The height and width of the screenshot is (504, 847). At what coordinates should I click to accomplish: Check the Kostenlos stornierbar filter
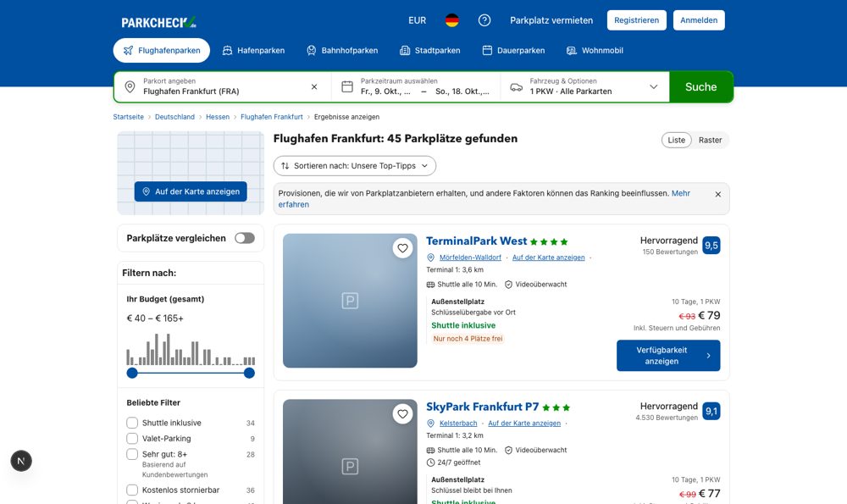click(132, 490)
